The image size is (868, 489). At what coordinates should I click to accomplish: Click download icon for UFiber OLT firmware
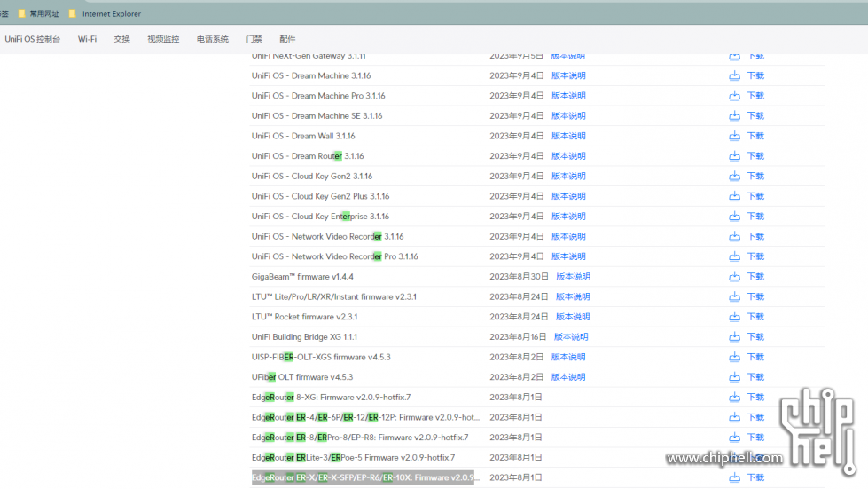734,377
